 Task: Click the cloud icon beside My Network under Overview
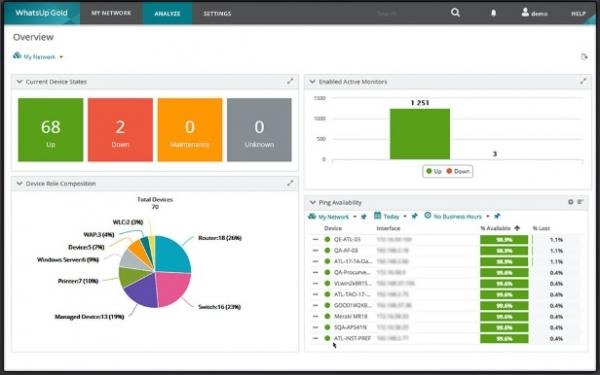coord(17,56)
